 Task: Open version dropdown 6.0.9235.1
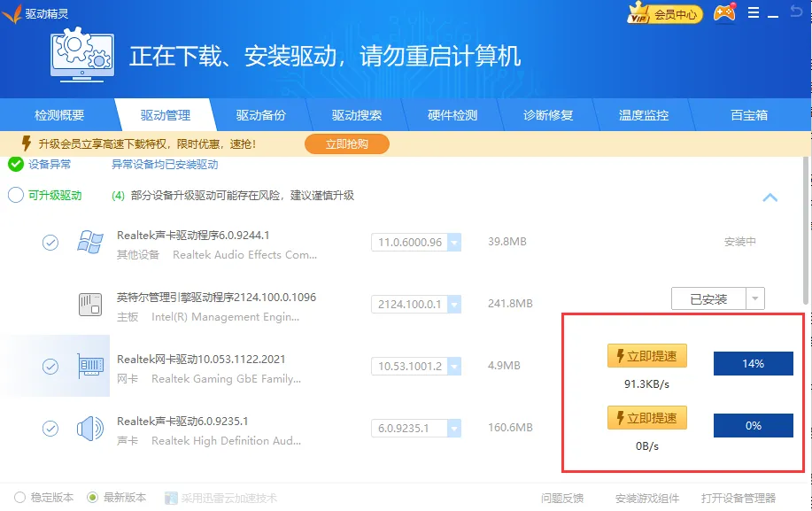(x=454, y=429)
